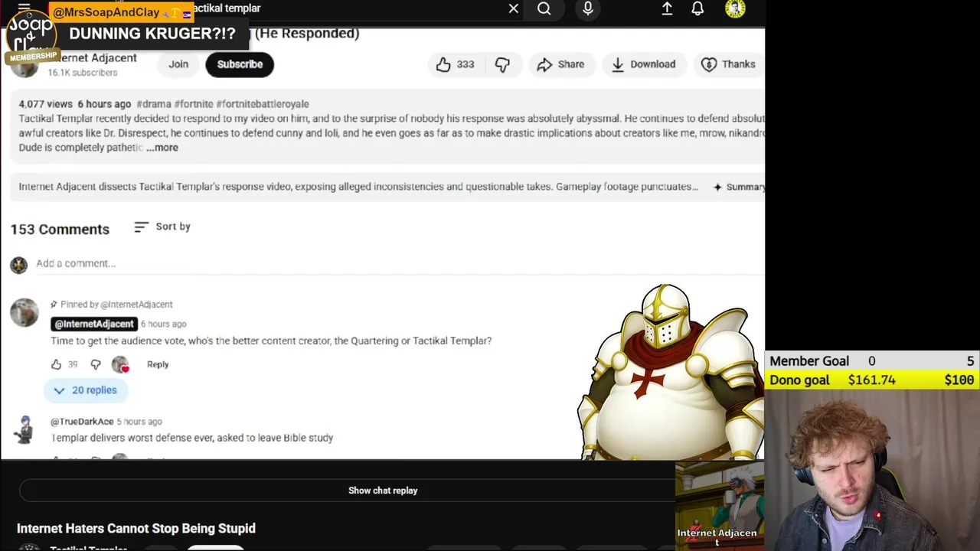Open the #fortnite hashtag link

coord(194,104)
